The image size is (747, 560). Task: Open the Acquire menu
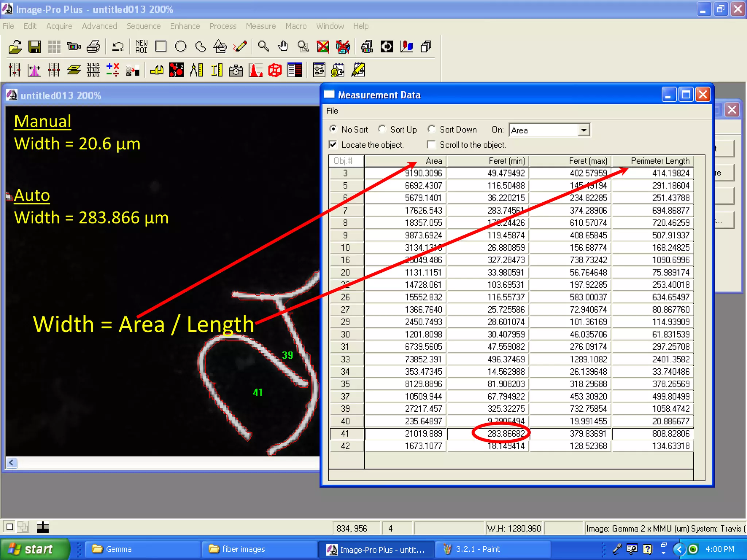pyautogui.click(x=59, y=26)
